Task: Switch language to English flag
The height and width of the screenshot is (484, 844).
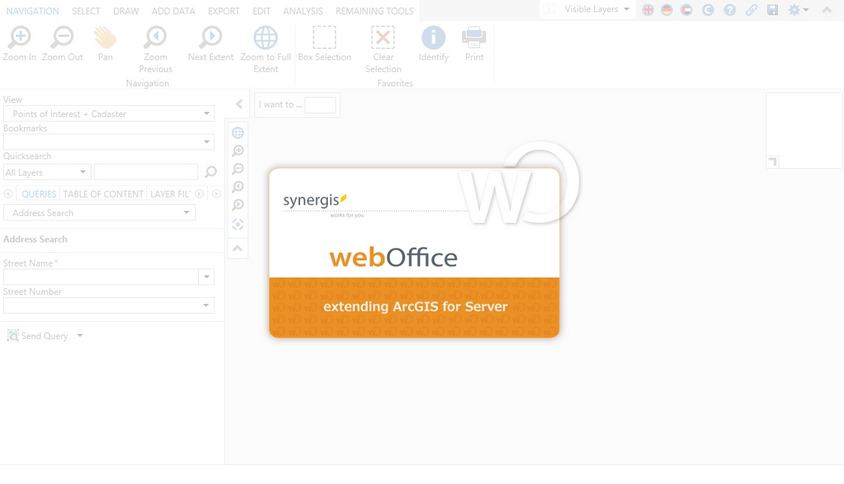Action: pyautogui.click(x=648, y=10)
